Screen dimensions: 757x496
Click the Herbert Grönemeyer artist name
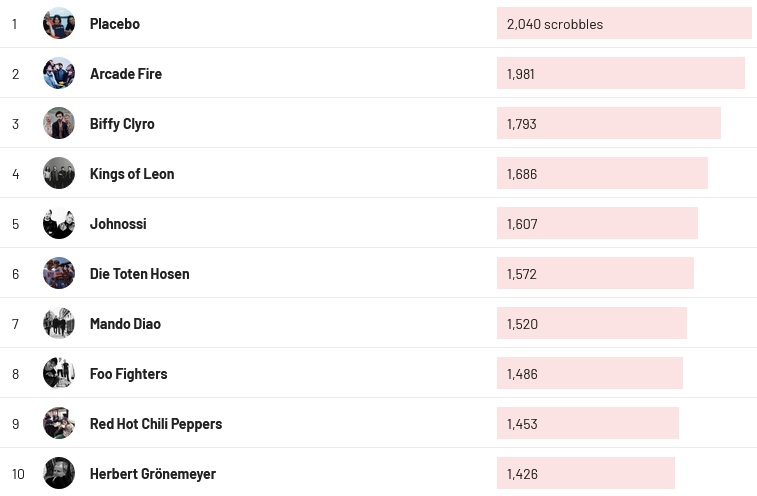(x=153, y=474)
